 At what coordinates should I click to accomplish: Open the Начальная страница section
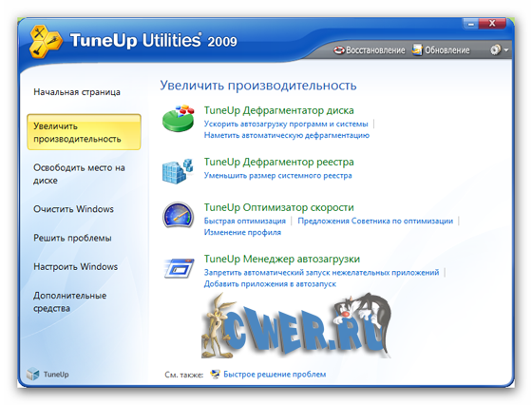[77, 92]
